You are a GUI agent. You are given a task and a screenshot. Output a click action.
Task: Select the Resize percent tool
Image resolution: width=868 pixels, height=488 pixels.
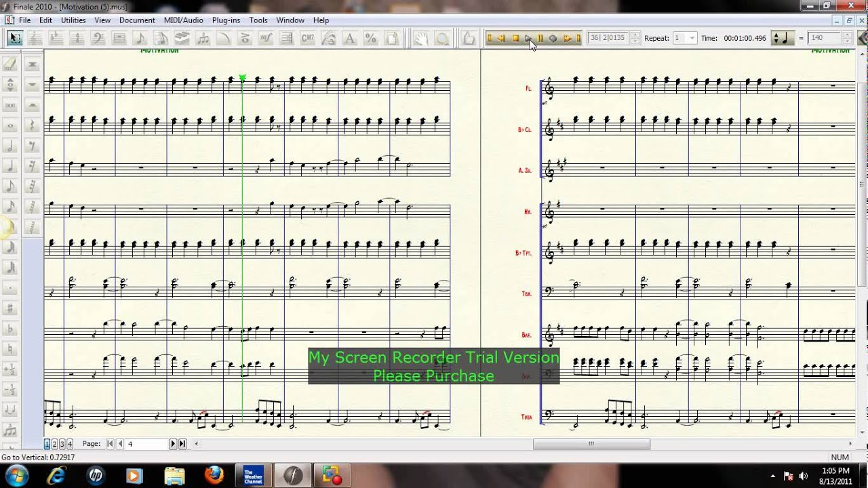point(371,38)
